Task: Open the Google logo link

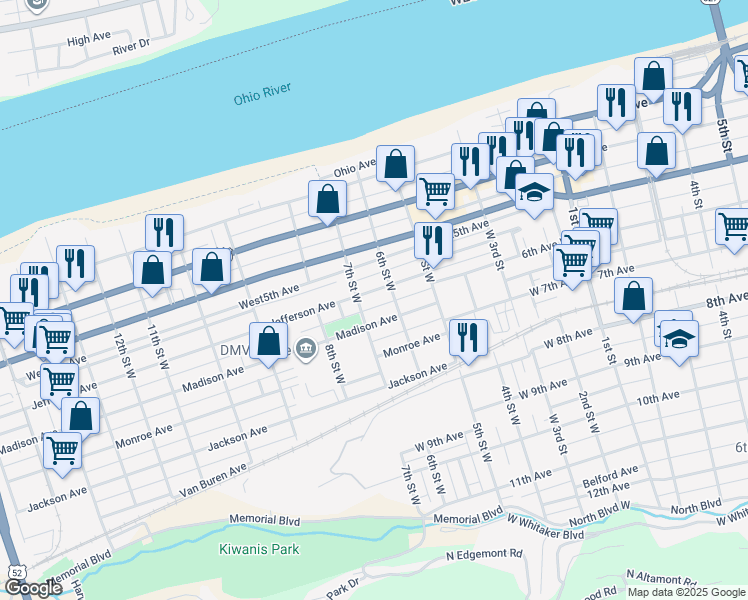Action: [33, 588]
